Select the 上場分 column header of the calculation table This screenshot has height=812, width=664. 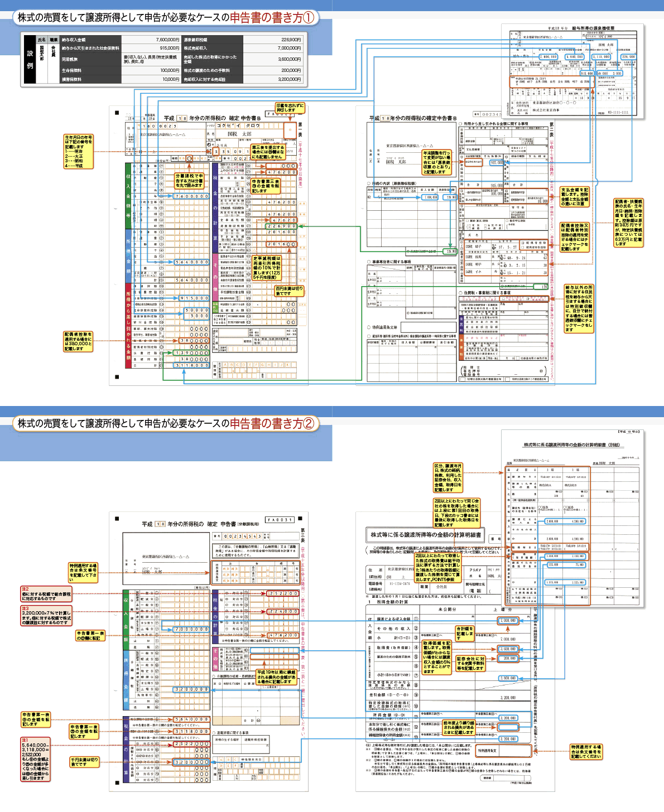click(503, 610)
